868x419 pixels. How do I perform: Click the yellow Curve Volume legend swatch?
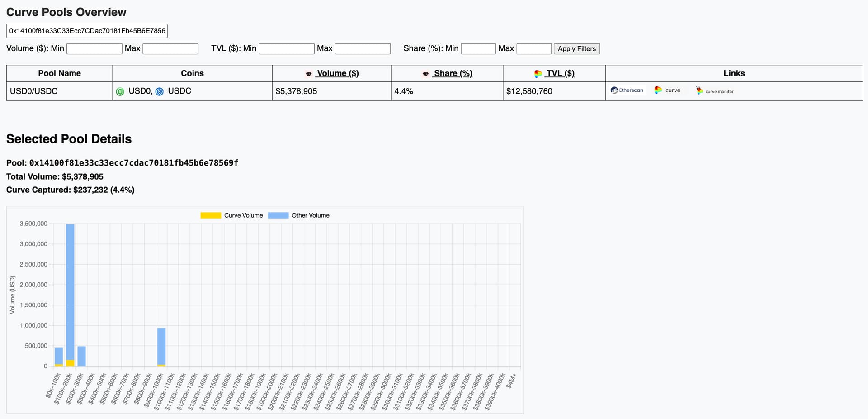click(211, 215)
